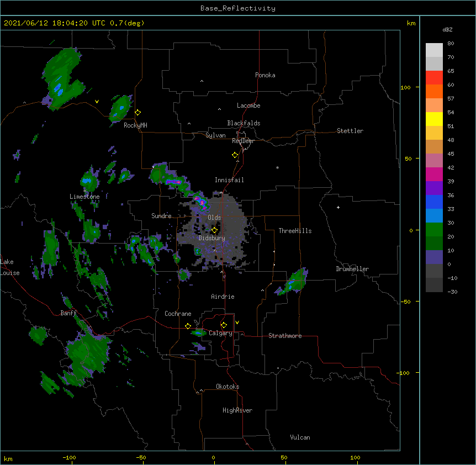Click the orange 57 dBZ legend color
Viewport: 476px width, 465px height.
(434, 91)
